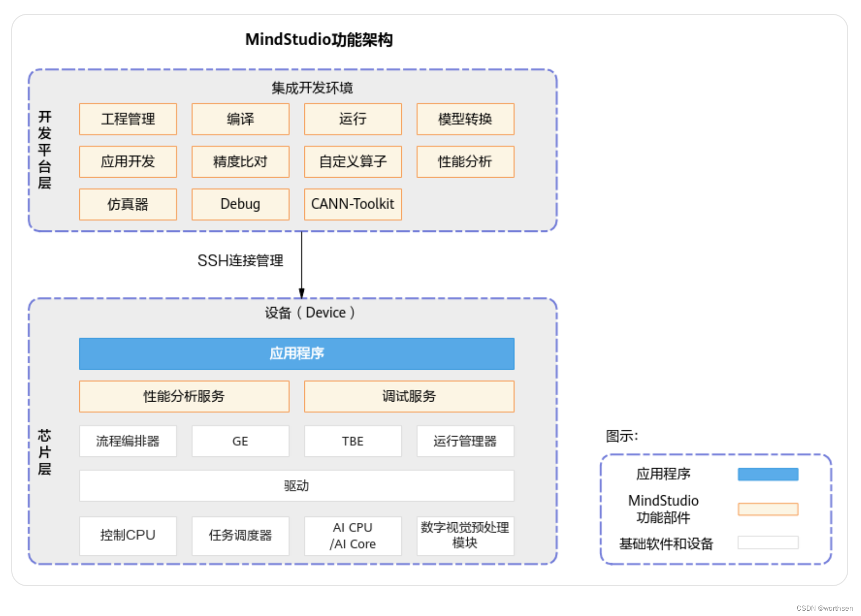Screen dimensions: 861x616
Task: Select the Debug box
Action: pos(241,204)
